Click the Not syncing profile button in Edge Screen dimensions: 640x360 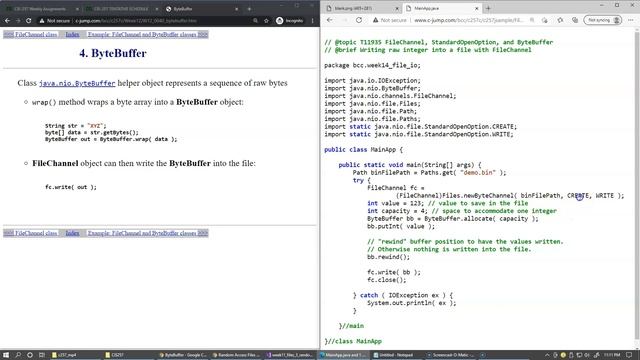point(603,20)
